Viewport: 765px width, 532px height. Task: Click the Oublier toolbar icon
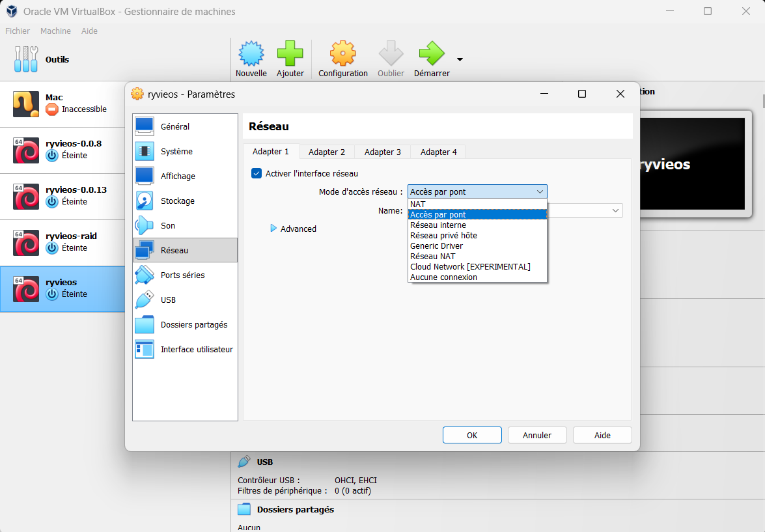391,53
